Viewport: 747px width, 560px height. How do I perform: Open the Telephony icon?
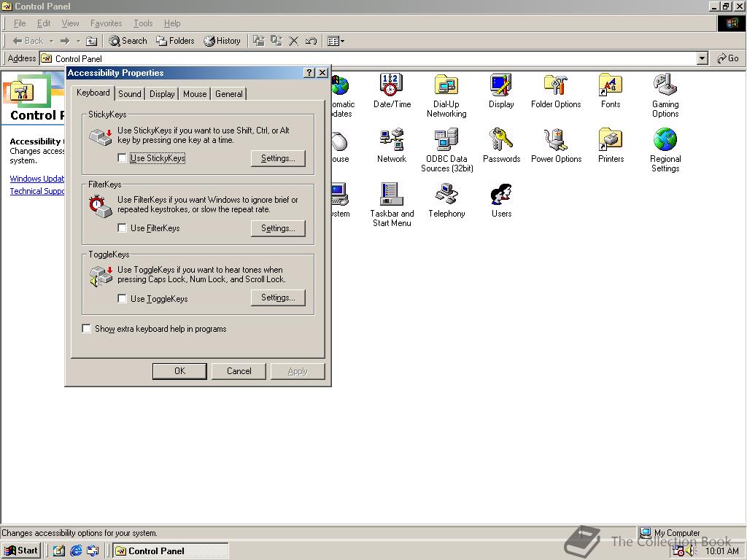pyautogui.click(x=446, y=200)
